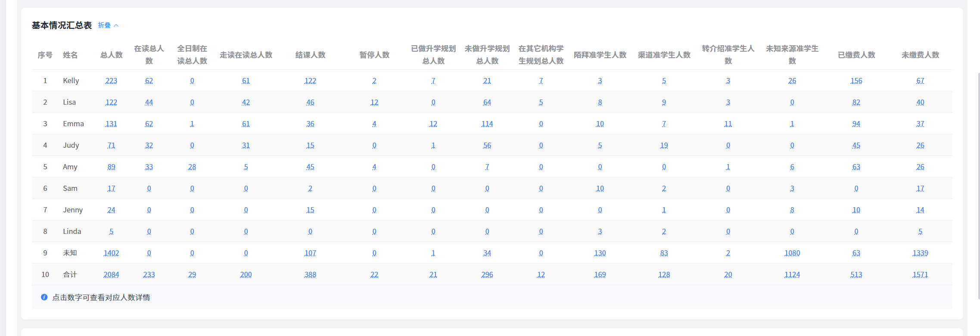Open Lisa's 暂停人数 value 12
Viewport: 980px width, 336px height.
point(374,102)
